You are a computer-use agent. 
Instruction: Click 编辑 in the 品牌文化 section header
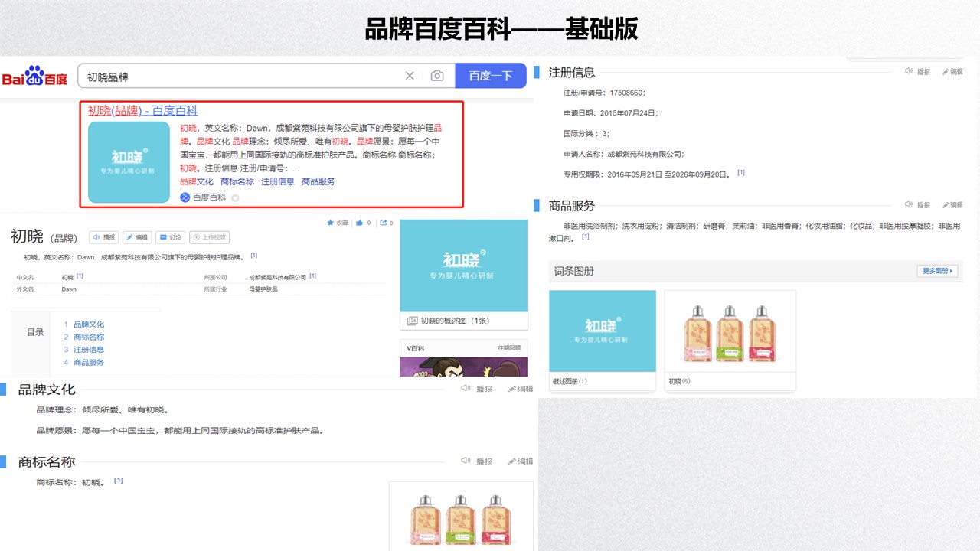(x=520, y=389)
